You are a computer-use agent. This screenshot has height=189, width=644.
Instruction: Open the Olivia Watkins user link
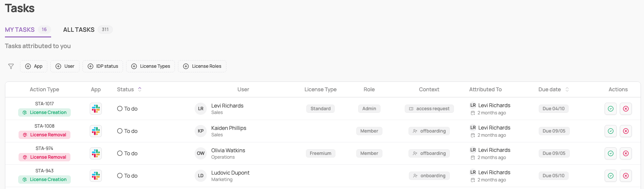[228, 150]
